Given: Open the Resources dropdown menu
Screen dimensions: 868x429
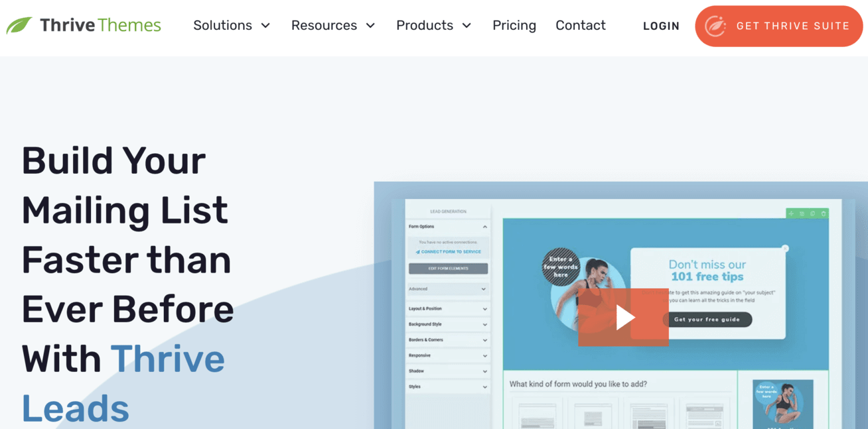Looking at the screenshot, I should click(x=333, y=26).
